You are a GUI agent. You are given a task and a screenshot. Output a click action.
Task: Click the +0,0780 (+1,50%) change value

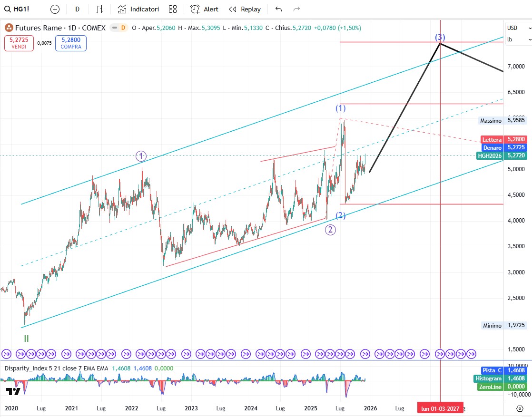pyautogui.click(x=337, y=28)
